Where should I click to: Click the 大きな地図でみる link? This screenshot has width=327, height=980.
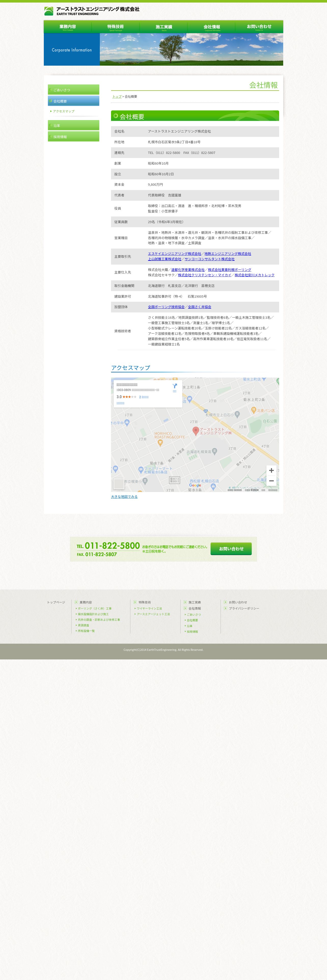click(124, 497)
